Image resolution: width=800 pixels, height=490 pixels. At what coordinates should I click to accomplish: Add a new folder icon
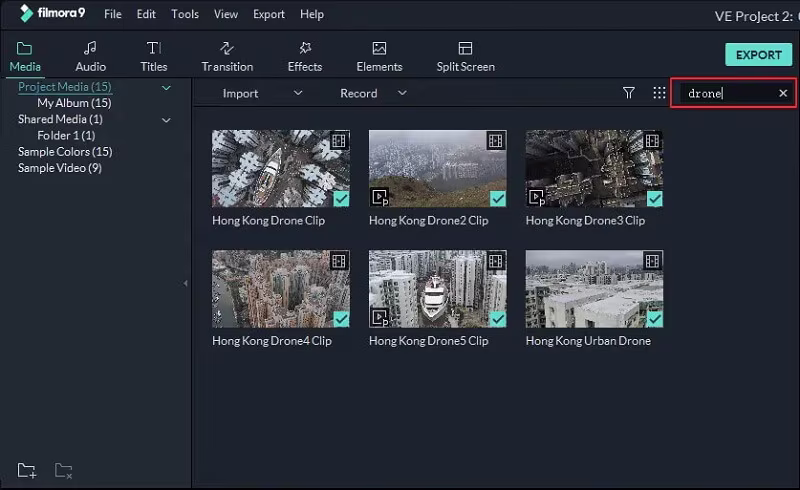(x=27, y=470)
